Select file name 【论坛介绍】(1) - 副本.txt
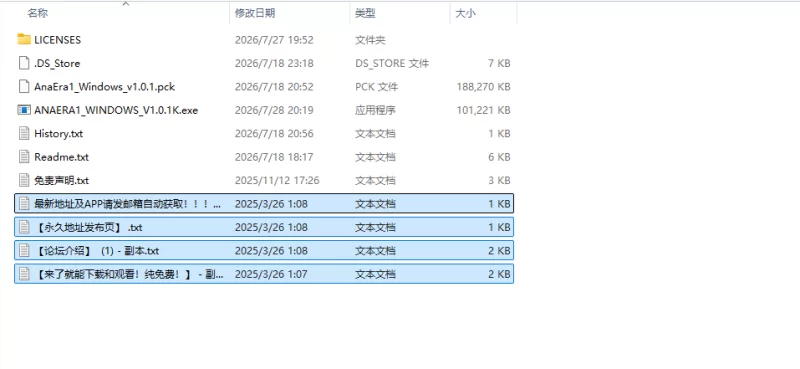The height and width of the screenshot is (369, 800). tap(97, 251)
